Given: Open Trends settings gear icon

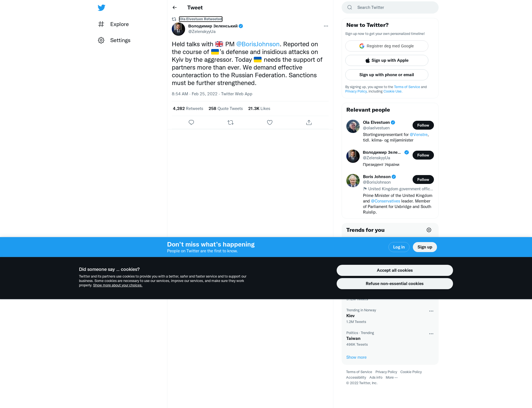Looking at the screenshot, I should (x=429, y=230).
